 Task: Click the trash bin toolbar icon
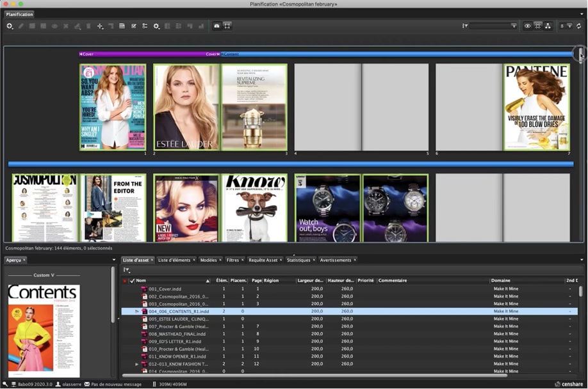tap(88, 26)
